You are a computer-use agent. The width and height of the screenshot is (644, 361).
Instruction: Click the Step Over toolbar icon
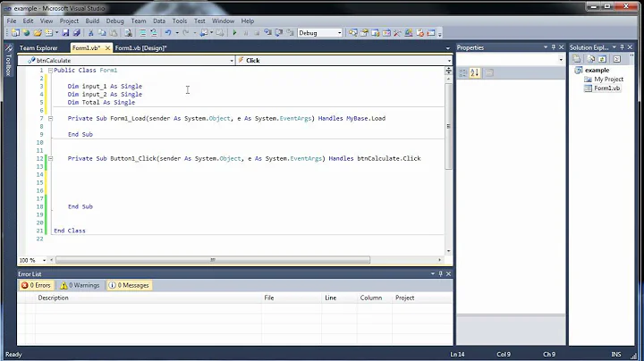[278, 33]
